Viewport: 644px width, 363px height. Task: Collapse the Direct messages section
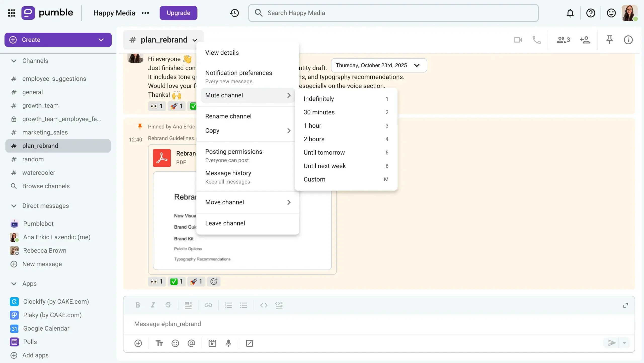click(x=14, y=206)
